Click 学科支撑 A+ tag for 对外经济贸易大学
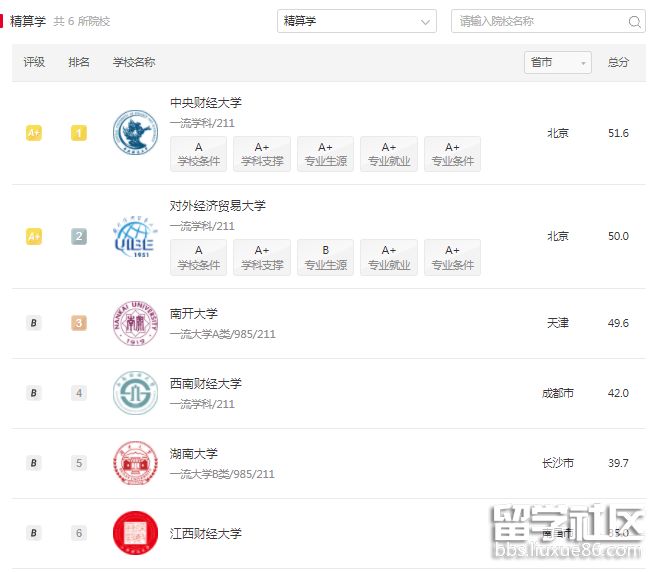The image size is (658, 572). (x=262, y=257)
